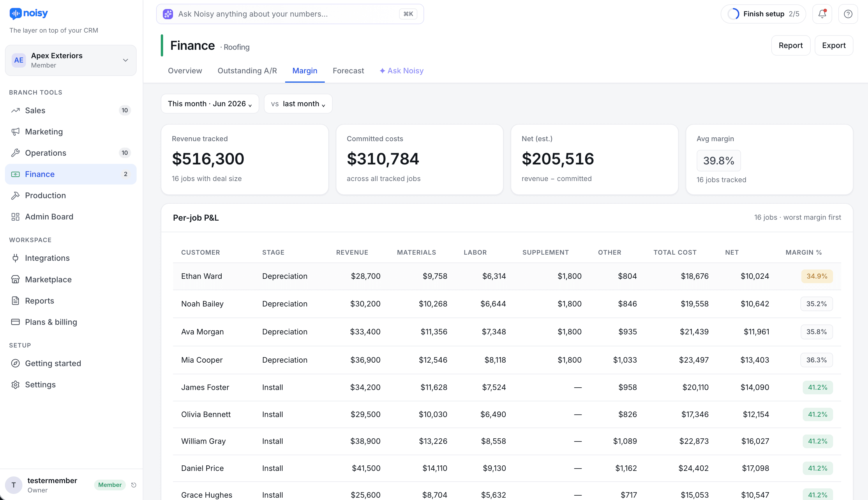Click the Finish setup progress ring
Image resolution: width=868 pixels, height=500 pixels.
733,14
